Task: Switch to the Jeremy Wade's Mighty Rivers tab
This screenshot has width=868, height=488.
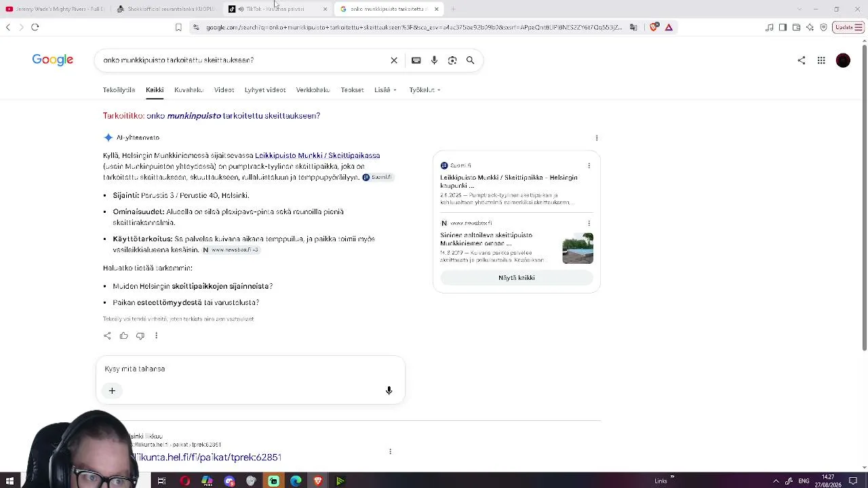Action: [x=56, y=9]
